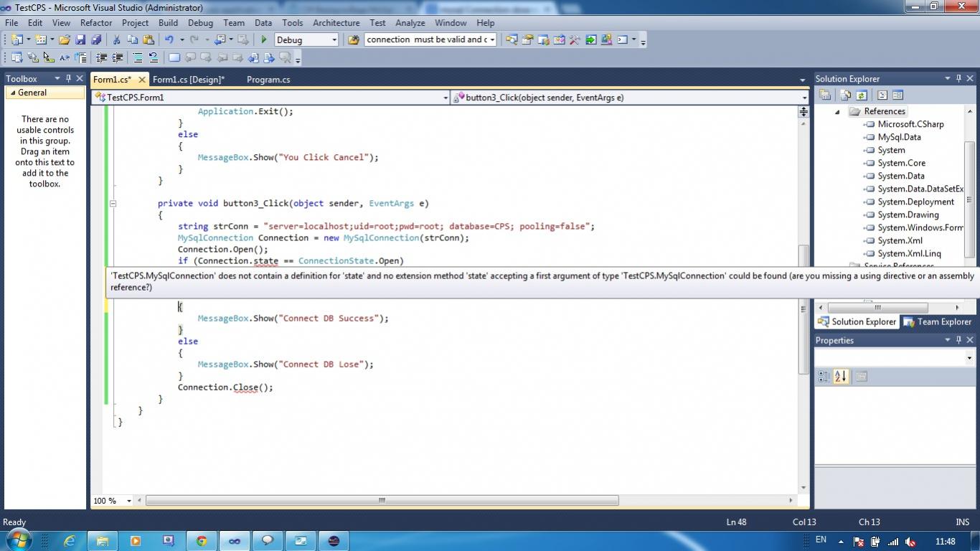Undo the last edit via toolbar
Viewport: 980px width, 551px height.
[x=169, y=39]
